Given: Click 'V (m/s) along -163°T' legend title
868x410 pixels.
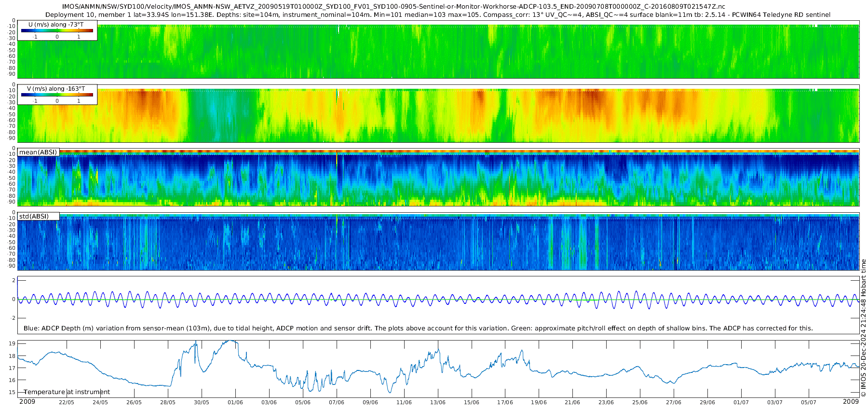Looking at the screenshot, I should (x=56, y=89).
